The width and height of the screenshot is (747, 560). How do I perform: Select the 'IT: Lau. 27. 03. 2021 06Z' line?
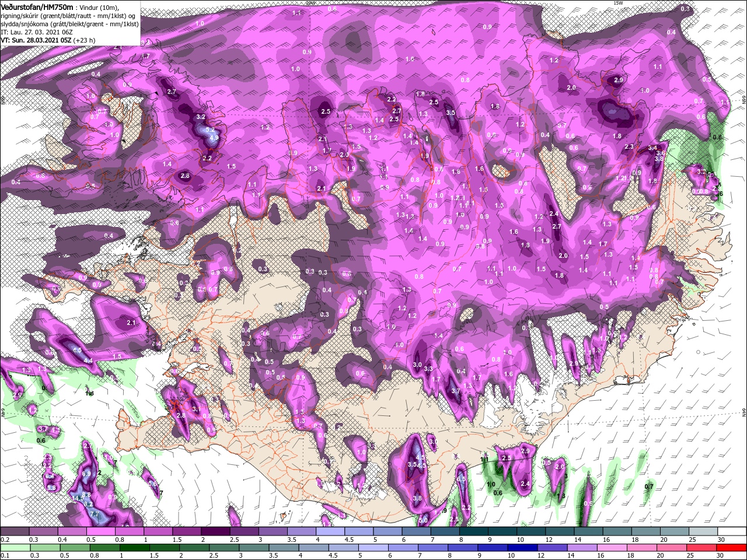36,32
